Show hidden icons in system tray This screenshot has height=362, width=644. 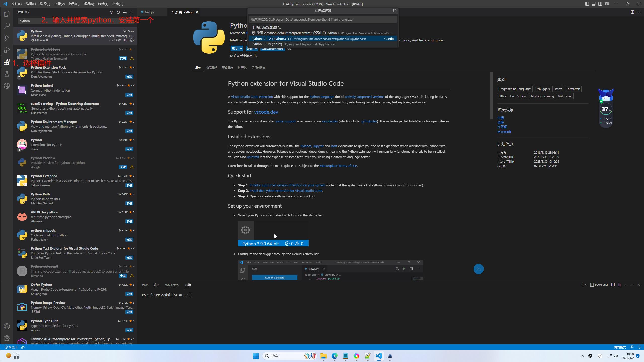[x=582, y=356]
